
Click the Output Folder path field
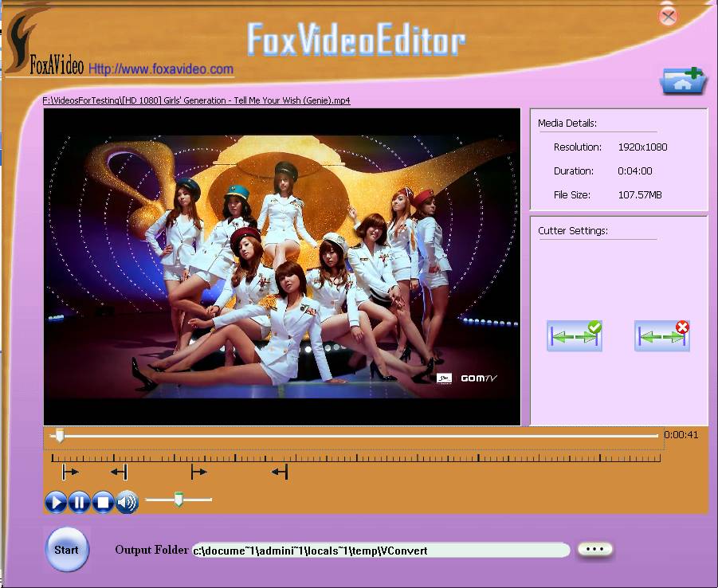click(x=381, y=550)
